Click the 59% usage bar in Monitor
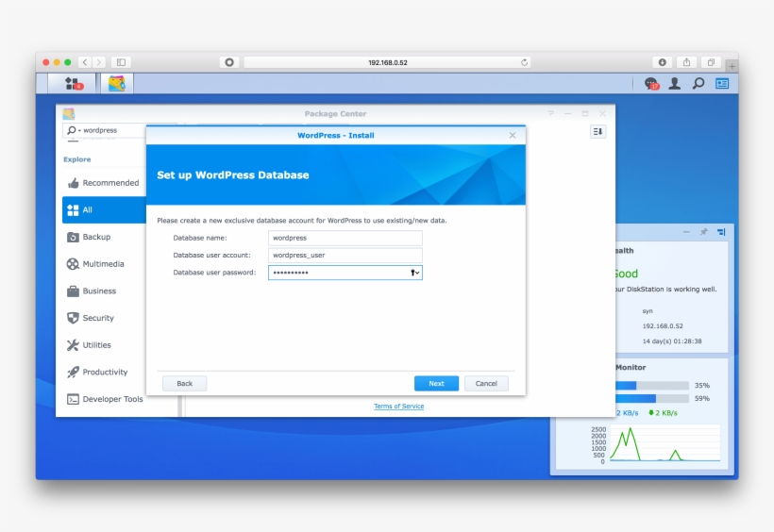This screenshot has width=774, height=532. pyautogui.click(x=651, y=398)
